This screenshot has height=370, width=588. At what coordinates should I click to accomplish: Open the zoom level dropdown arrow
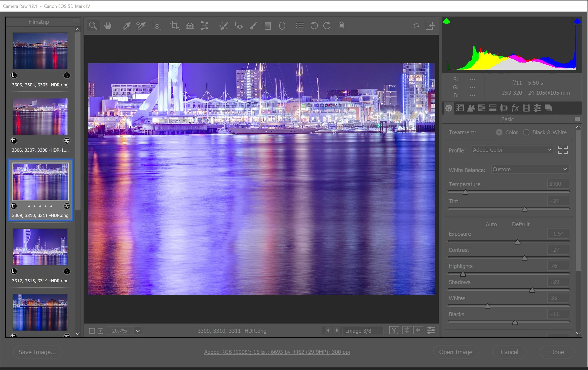pos(138,331)
